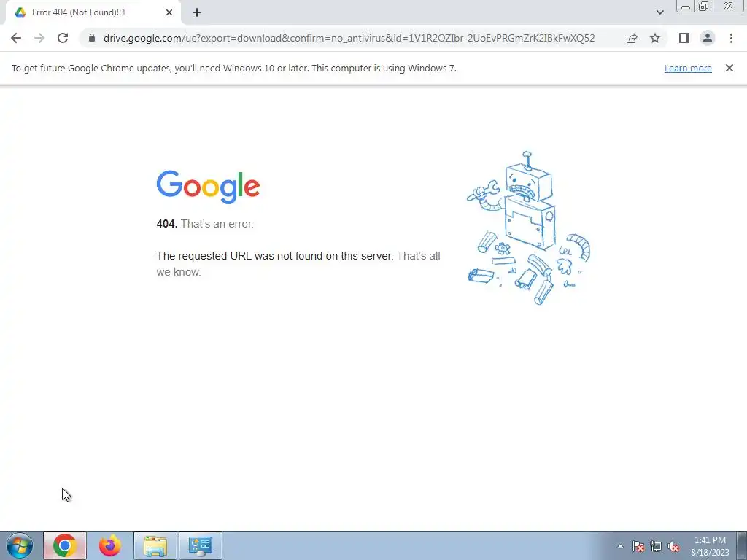Open the network status tray icon

(x=656, y=546)
